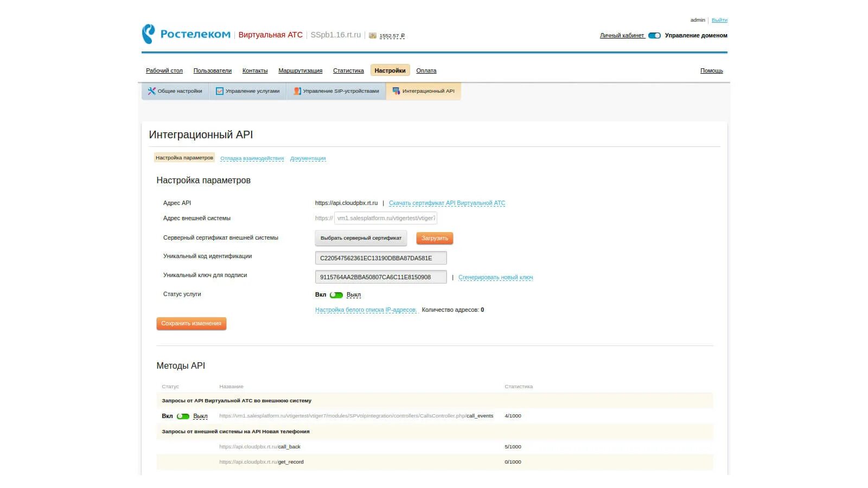Viewport: 868px width, 488px height.
Task: Open IP whitelist settings link
Action: [366, 310]
